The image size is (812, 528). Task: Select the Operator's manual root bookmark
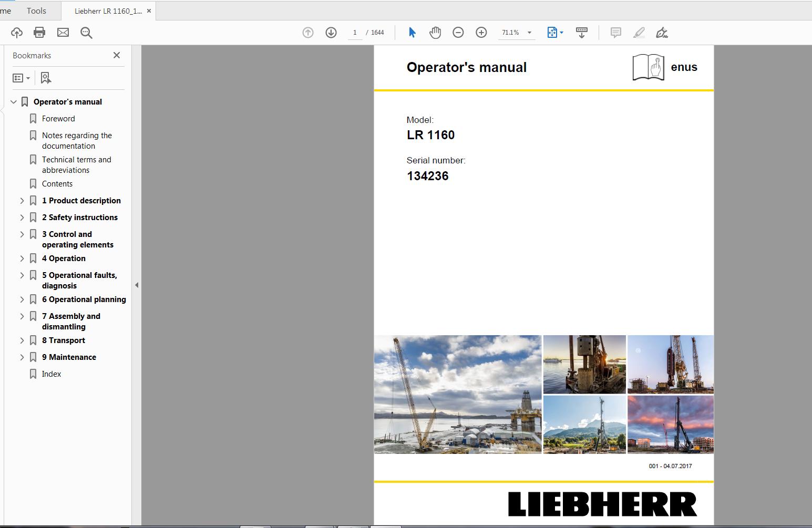click(x=68, y=102)
